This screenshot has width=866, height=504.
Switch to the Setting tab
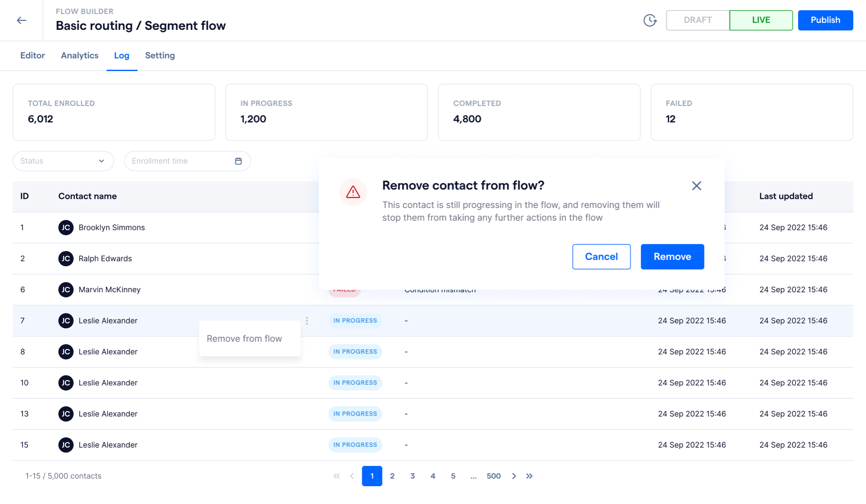(160, 55)
